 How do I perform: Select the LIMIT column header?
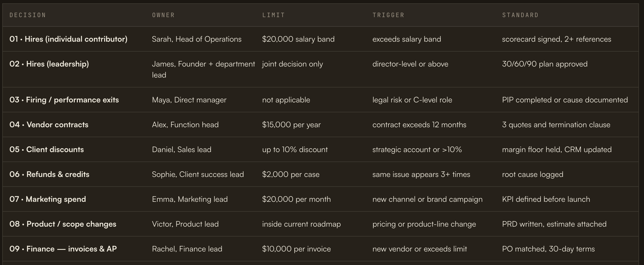(273, 15)
